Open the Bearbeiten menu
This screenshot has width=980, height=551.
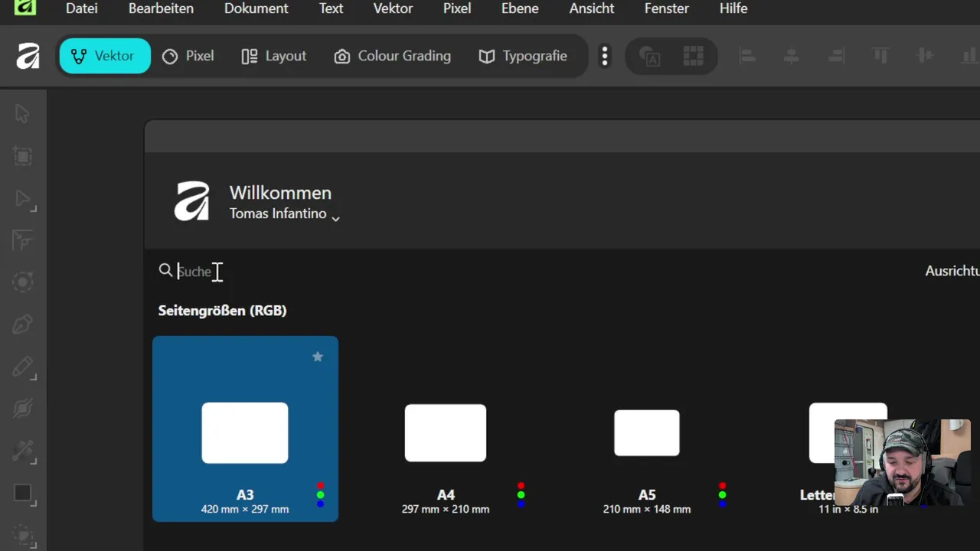pyautogui.click(x=161, y=8)
